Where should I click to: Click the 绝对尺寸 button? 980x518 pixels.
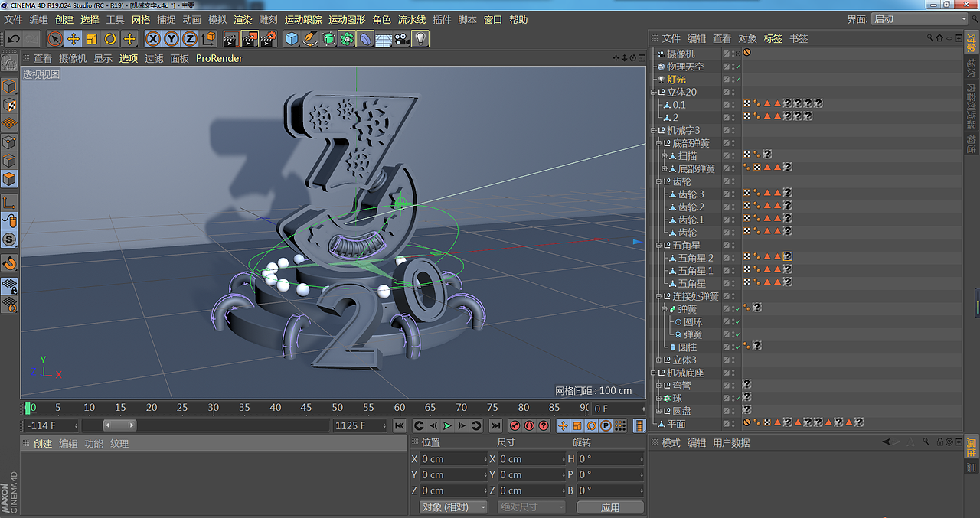[x=531, y=507]
